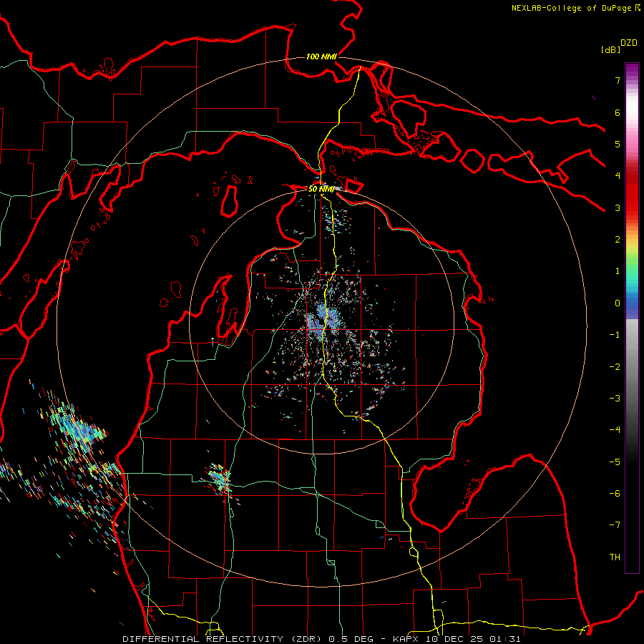Pick the -3 dB scale label
644x644 pixels.
pos(615,399)
